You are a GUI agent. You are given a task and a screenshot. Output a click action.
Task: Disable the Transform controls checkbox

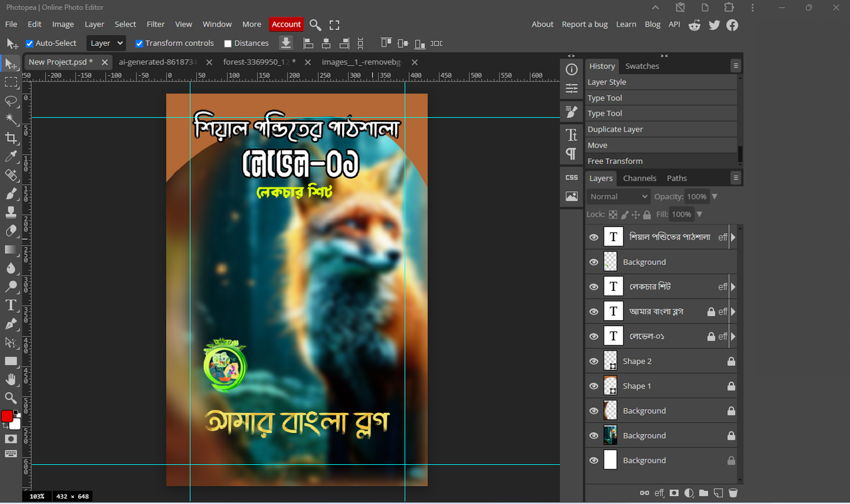pyautogui.click(x=139, y=44)
